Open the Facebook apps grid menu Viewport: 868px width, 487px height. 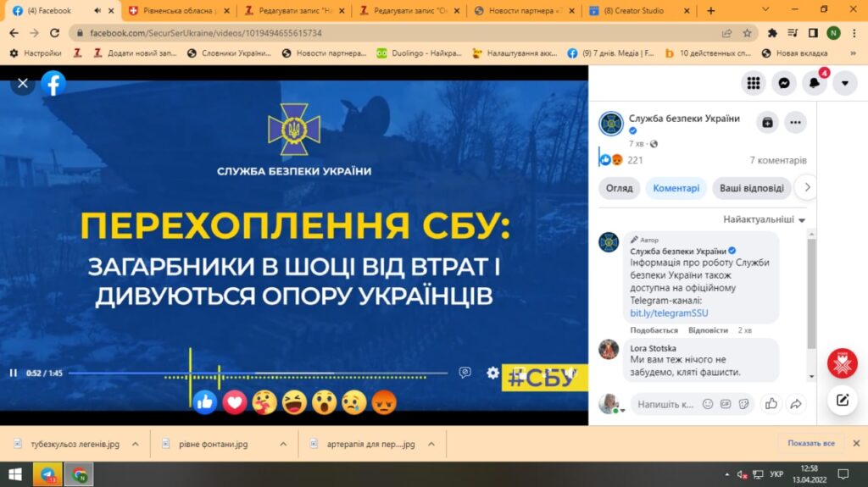point(753,83)
